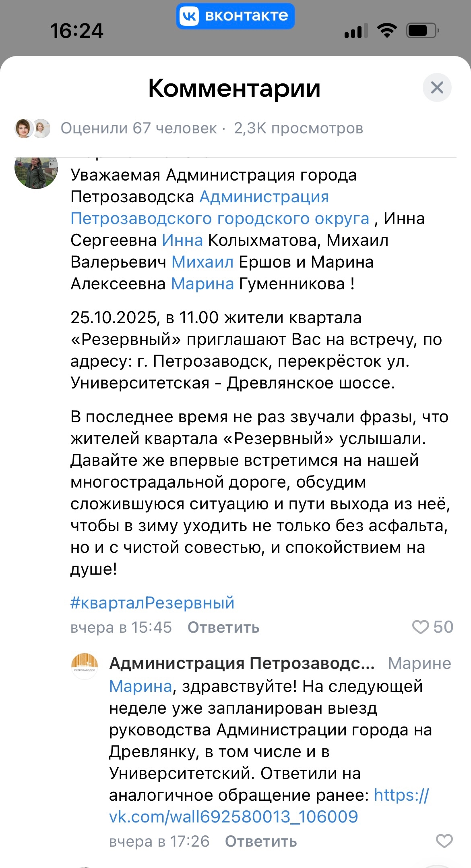The height and width of the screenshot is (868, 471).
Task: Open the Марина mention in first comment
Action: [202, 284]
